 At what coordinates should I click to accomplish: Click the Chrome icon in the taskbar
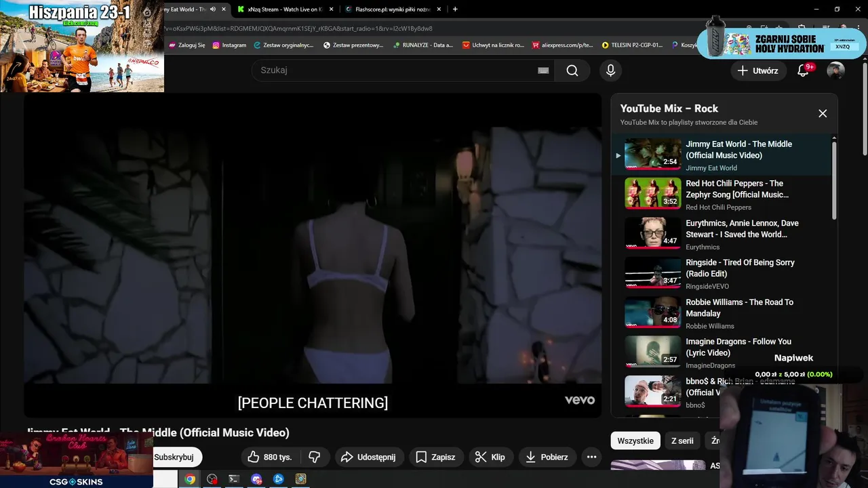(x=190, y=479)
